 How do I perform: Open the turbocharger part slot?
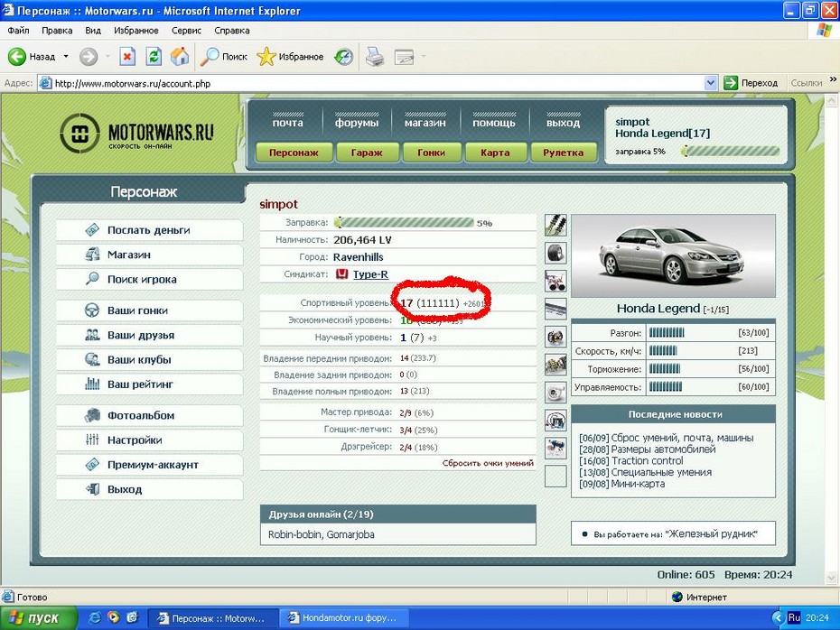(555, 393)
